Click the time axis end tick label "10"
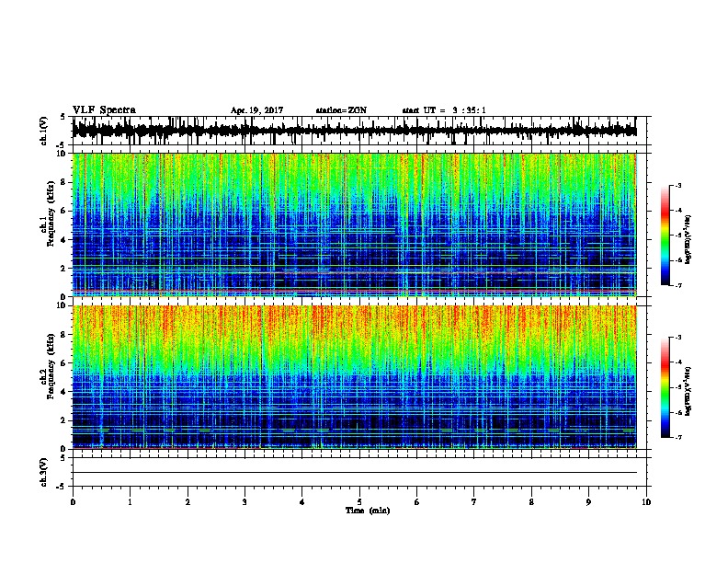Viewport: 728px width, 563px height. coord(646,501)
